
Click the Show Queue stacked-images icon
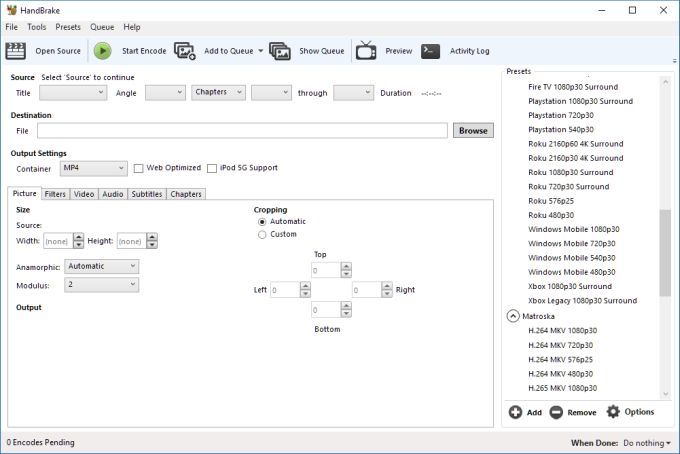click(280, 51)
